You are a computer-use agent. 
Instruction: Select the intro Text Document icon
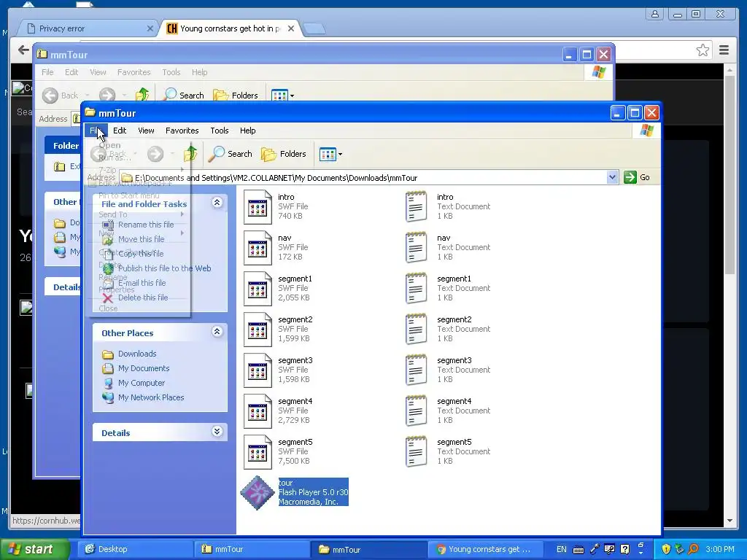click(x=417, y=206)
